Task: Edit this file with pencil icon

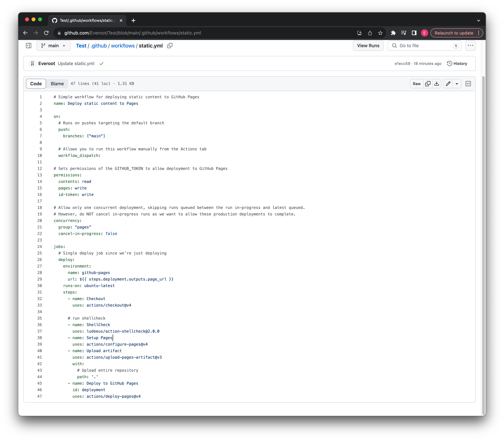Action: tap(448, 84)
